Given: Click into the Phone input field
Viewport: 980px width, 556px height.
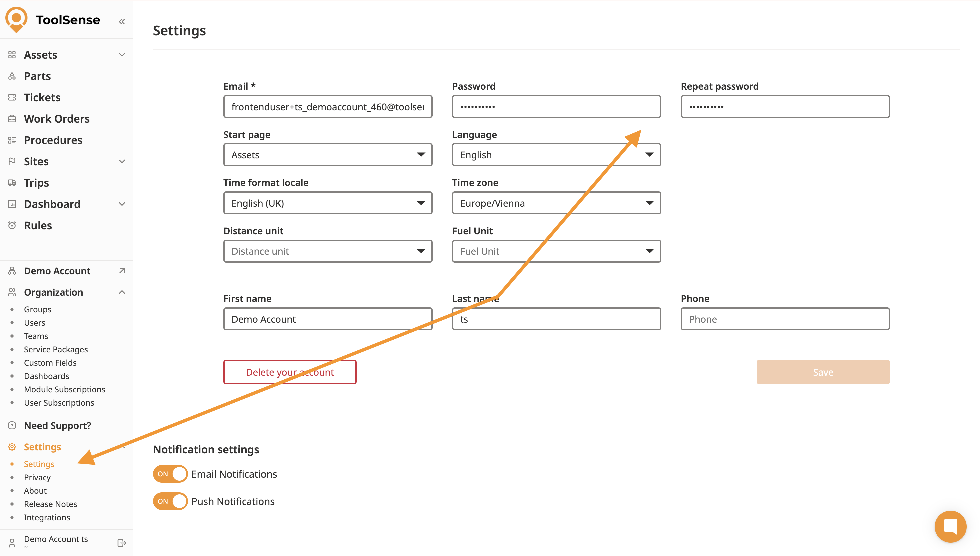Looking at the screenshot, I should (785, 319).
